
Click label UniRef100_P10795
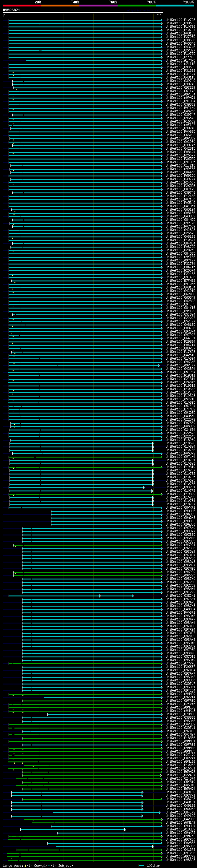(180, 54)
